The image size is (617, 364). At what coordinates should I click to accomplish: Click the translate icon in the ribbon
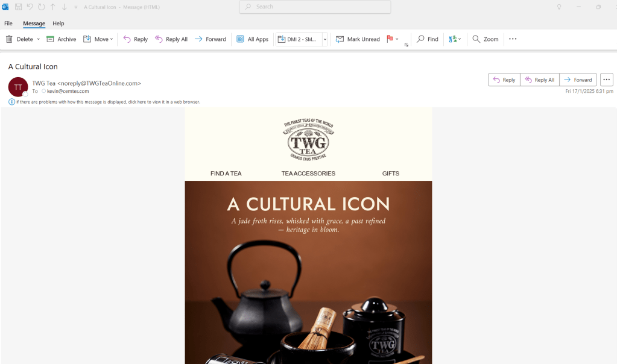click(x=453, y=39)
